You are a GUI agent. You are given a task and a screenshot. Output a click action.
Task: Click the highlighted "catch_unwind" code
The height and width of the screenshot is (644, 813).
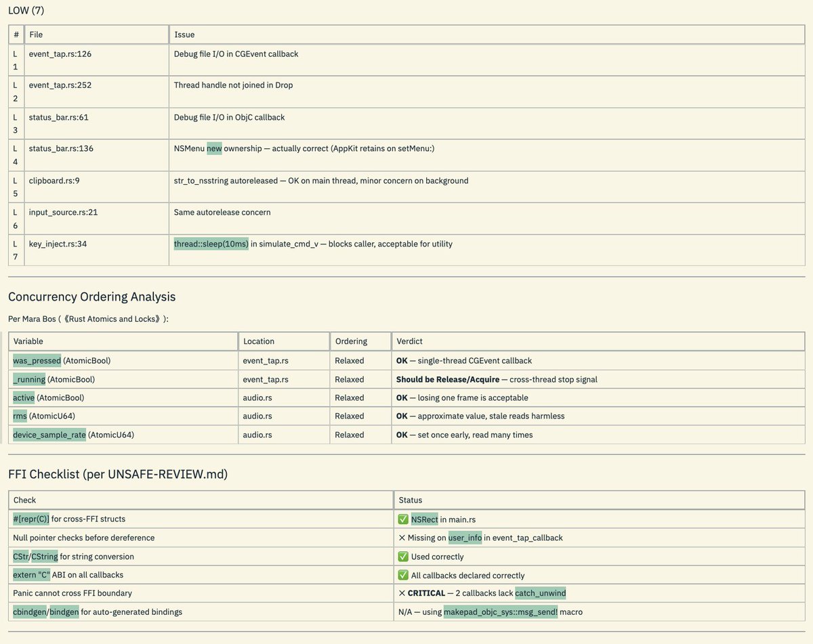541,593
